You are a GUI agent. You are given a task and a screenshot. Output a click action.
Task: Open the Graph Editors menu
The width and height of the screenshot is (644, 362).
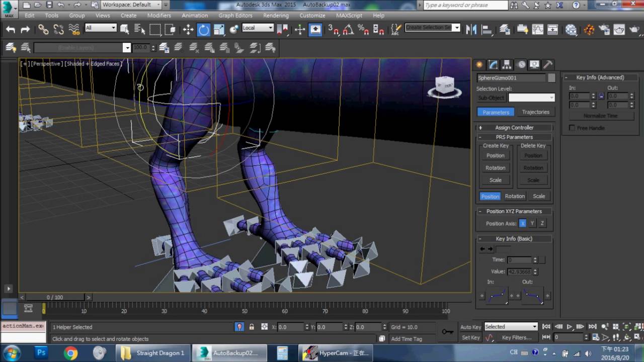coord(235,15)
